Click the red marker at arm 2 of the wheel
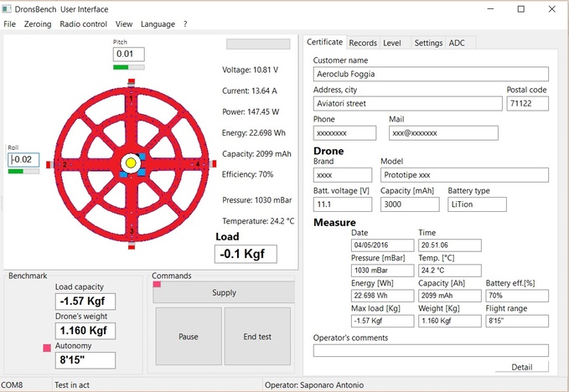 point(49,165)
